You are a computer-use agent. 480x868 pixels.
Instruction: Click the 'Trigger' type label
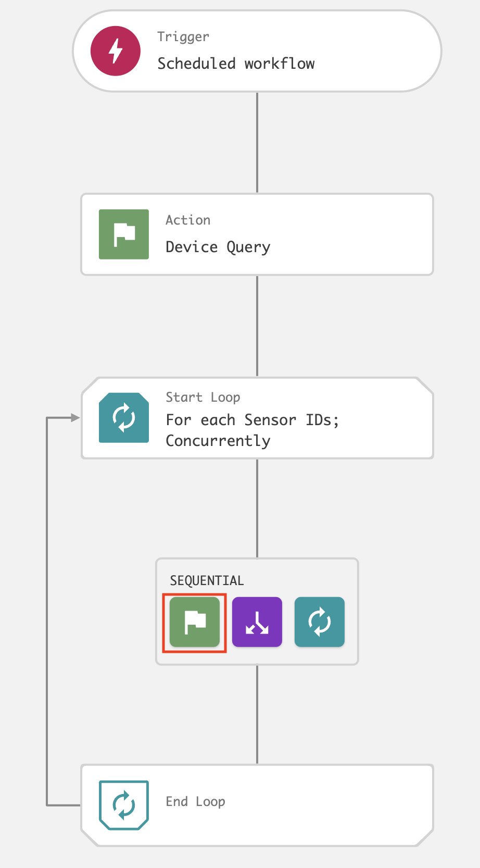point(183,37)
